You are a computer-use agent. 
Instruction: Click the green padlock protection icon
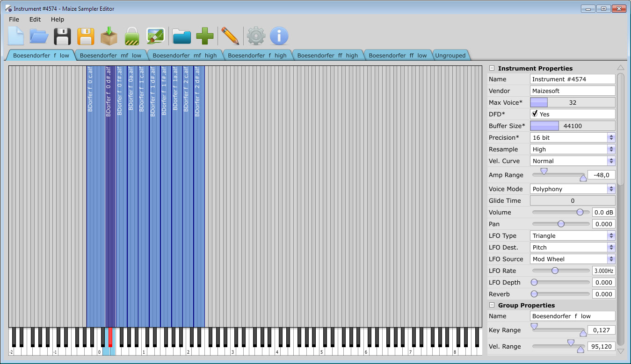[132, 36]
